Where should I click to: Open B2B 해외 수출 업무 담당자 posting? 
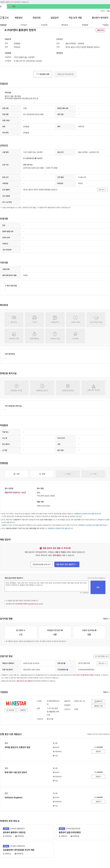16,772
